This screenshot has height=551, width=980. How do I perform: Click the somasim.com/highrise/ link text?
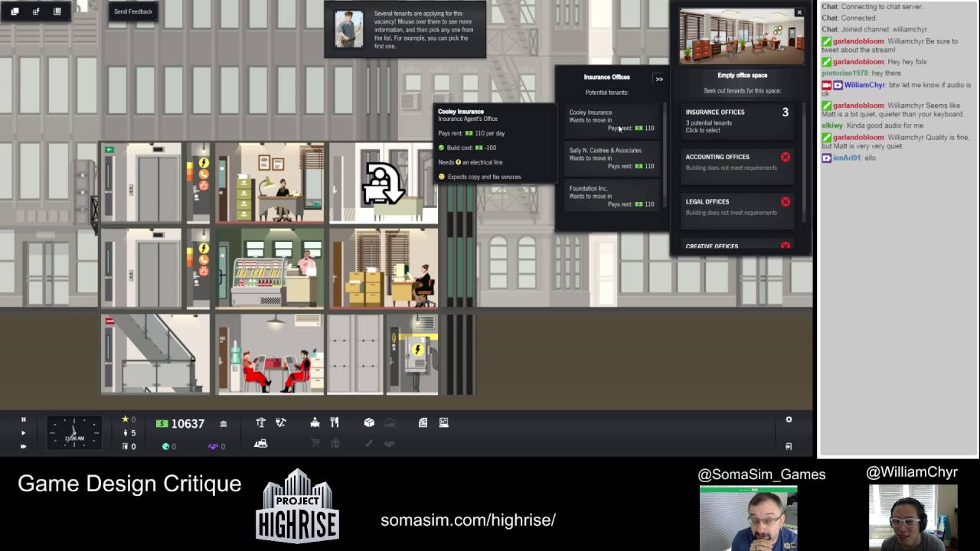tap(468, 520)
